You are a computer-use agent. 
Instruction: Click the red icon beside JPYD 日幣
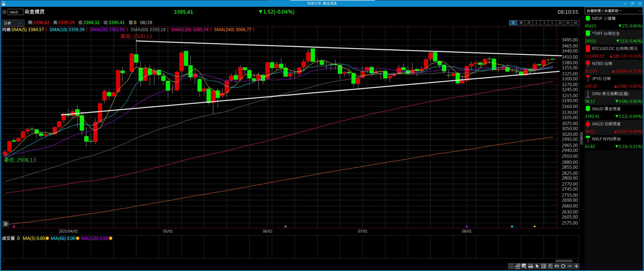click(x=588, y=78)
